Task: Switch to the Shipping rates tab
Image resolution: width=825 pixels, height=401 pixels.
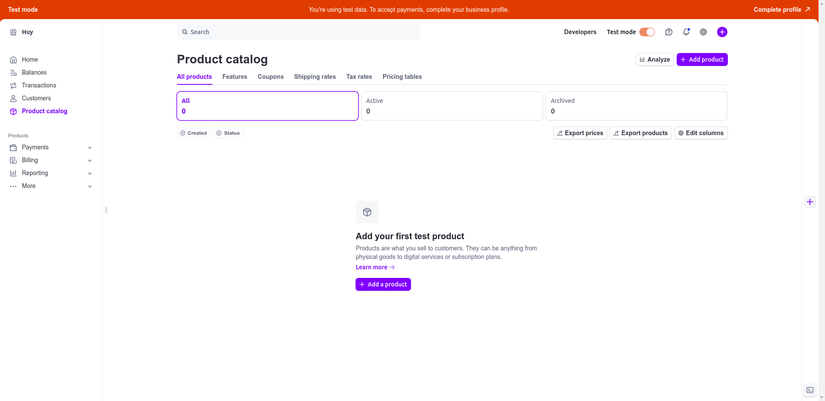Action: [x=315, y=77]
